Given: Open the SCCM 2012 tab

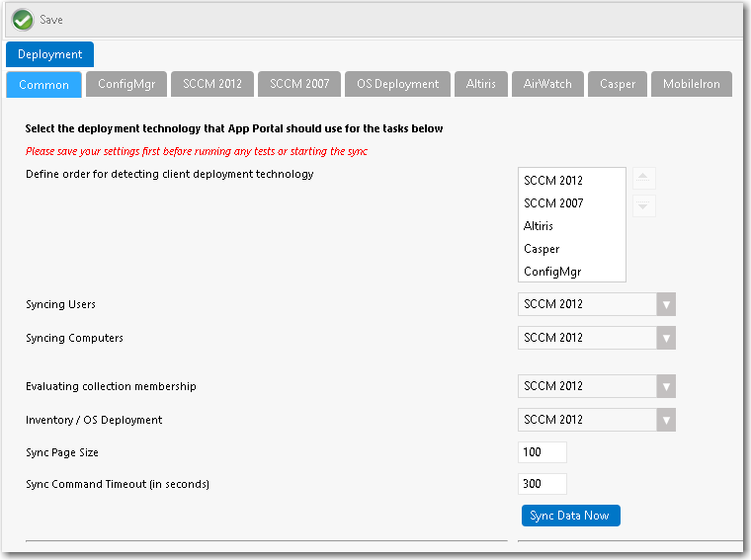Looking at the screenshot, I should pos(212,84).
